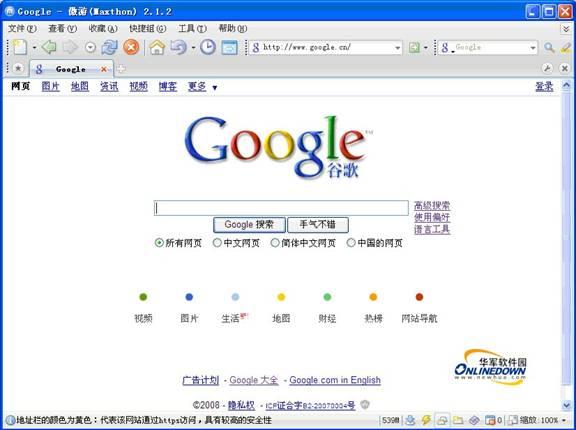Expand the address bar URL dropdown
The width and height of the screenshot is (576, 430).
[397, 48]
